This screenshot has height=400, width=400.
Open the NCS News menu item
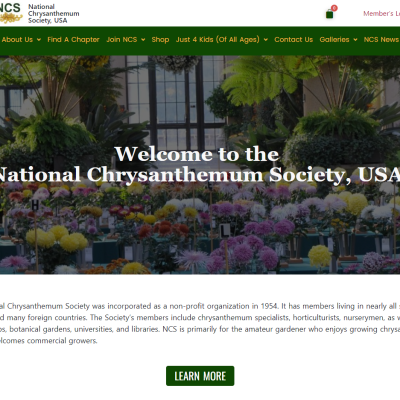382,40
